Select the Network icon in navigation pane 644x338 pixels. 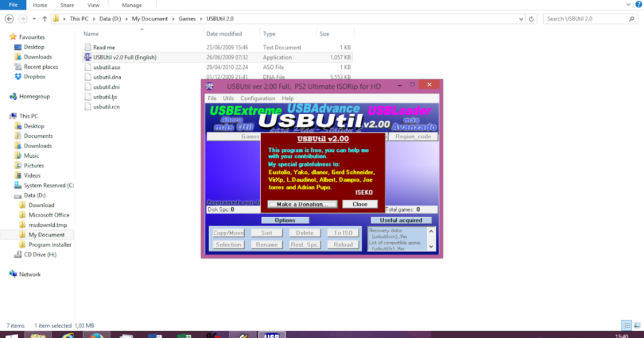point(13,274)
